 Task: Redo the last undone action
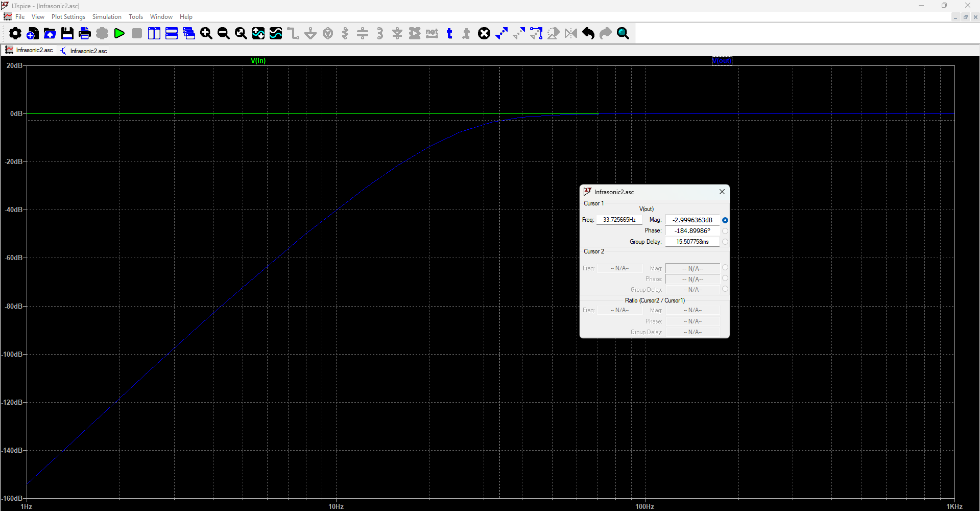605,33
